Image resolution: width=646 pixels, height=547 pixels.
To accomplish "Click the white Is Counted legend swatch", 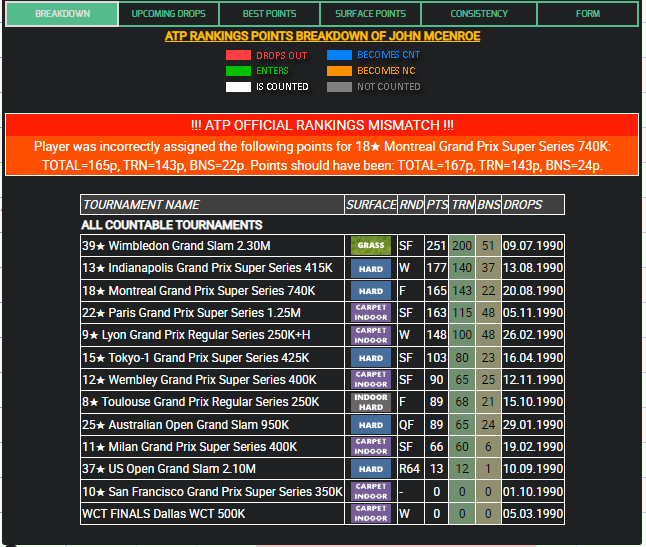I will 238,87.
